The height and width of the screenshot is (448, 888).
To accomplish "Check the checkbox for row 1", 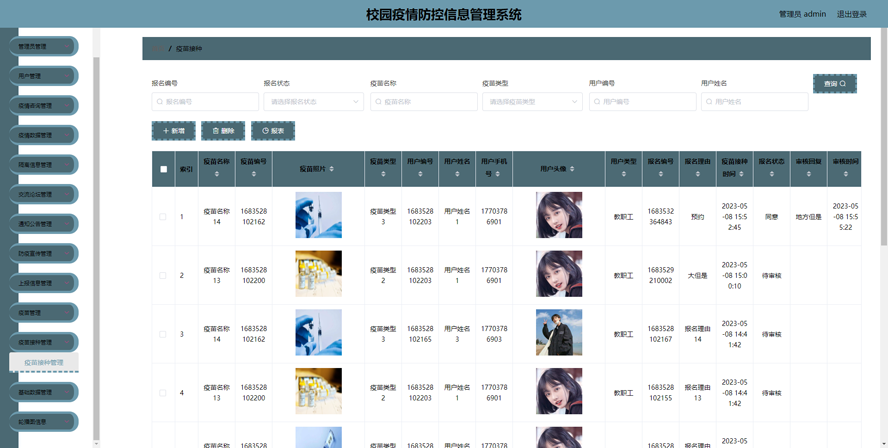I will 163,216.
